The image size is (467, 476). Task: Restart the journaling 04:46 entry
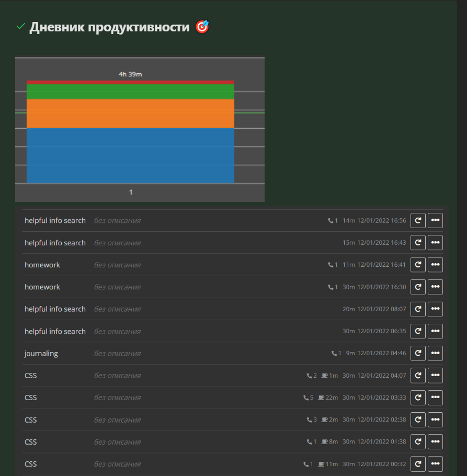pyautogui.click(x=418, y=354)
